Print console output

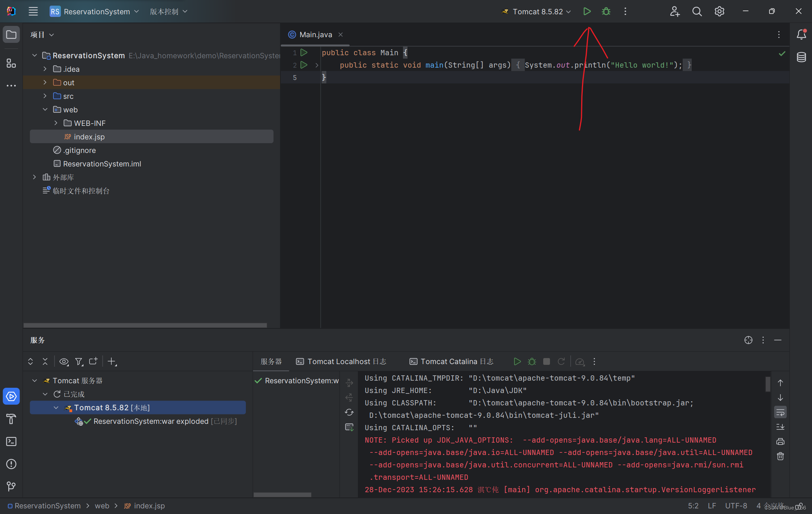(x=780, y=441)
